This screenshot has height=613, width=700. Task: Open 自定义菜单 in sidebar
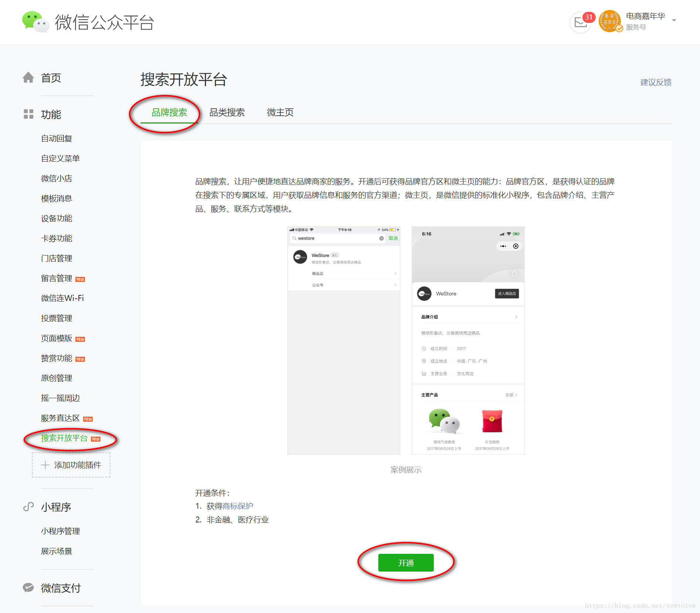pos(60,158)
